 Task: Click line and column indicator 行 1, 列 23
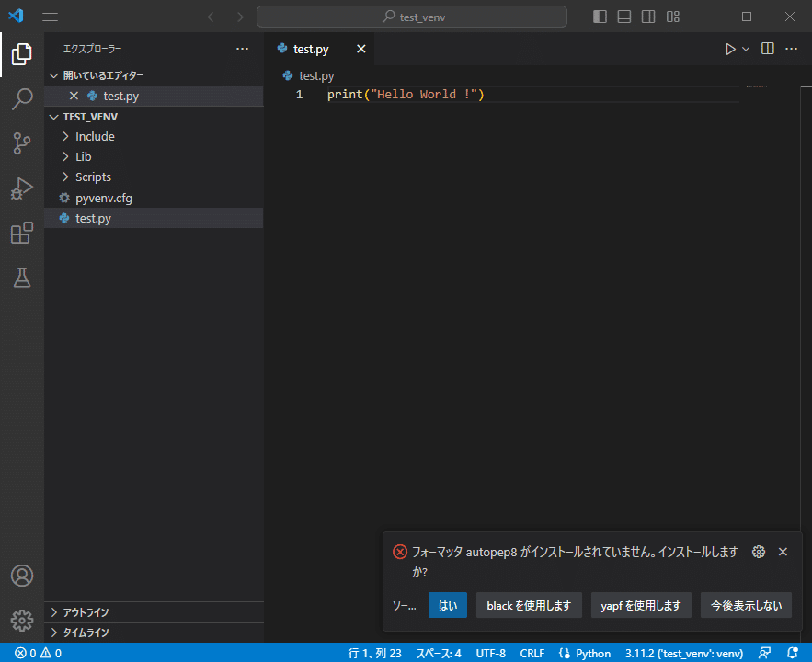pyautogui.click(x=374, y=653)
